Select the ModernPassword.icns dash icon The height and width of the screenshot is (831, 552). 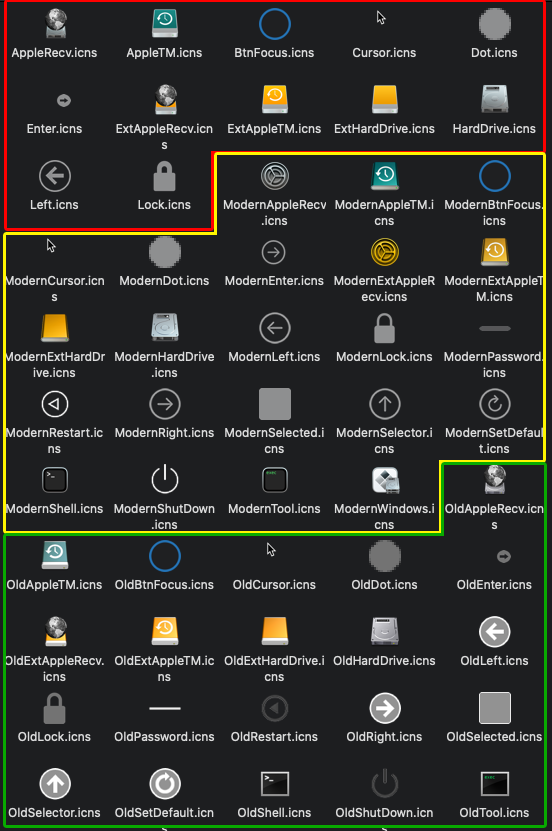(494, 329)
